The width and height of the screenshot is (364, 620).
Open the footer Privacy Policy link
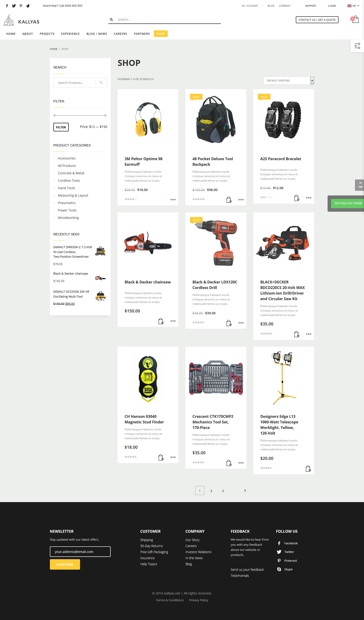pos(199,600)
